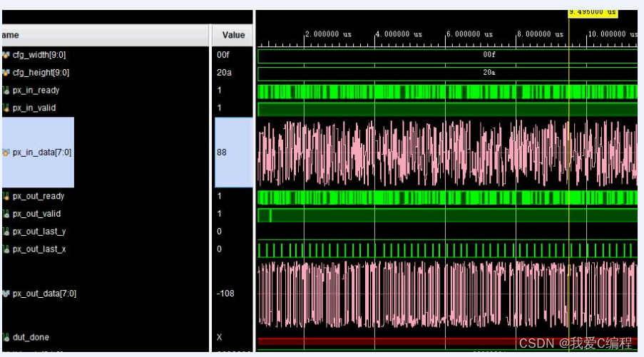
Task: Click the px_in_valid signal icon
Action: click(x=6, y=108)
